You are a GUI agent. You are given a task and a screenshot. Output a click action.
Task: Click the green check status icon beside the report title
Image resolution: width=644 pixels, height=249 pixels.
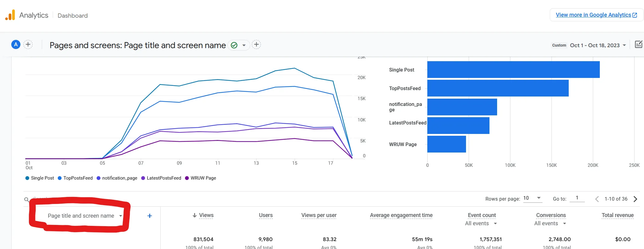(x=234, y=45)
